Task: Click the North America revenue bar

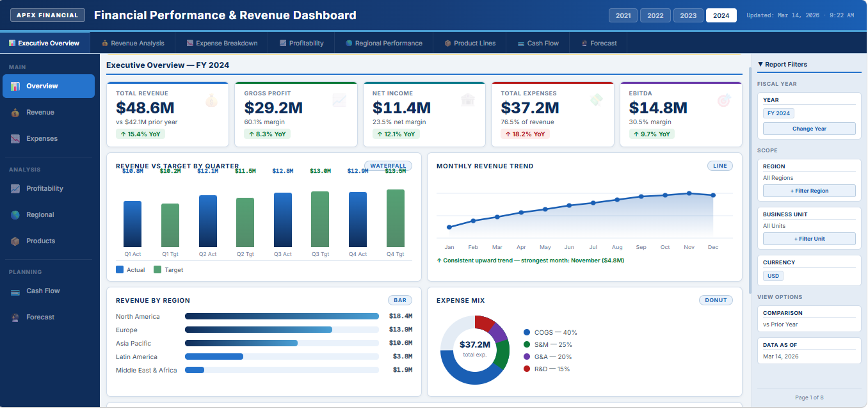Action: (x=282, y=316)
